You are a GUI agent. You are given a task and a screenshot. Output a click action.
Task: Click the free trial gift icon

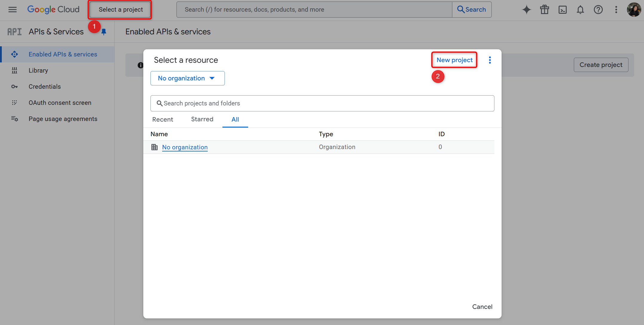tap(544, 9)
